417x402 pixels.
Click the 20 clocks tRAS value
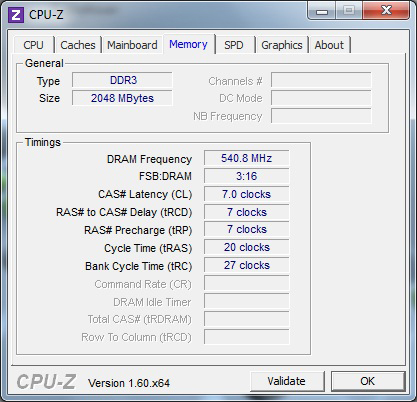247,247
